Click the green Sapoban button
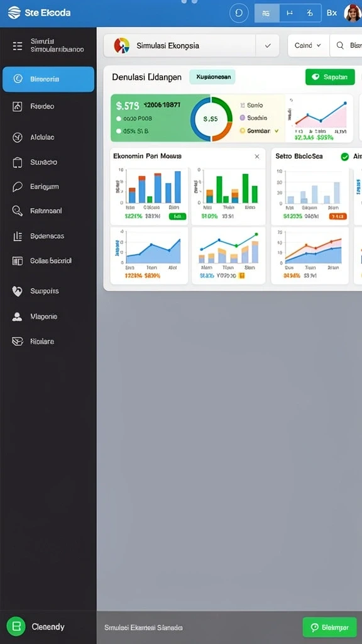Image resolution: width=362 pixels, height=644 pixels. point(330,77)
